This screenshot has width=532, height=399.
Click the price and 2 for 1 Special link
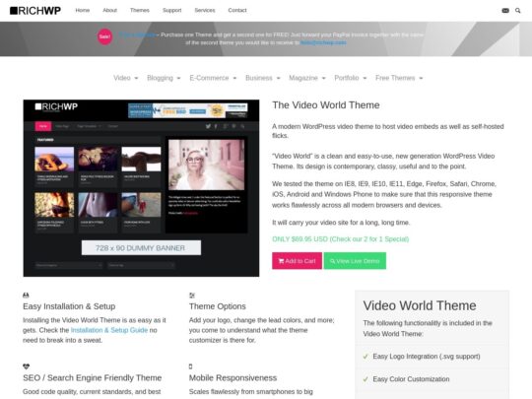(x=340, y=239)
